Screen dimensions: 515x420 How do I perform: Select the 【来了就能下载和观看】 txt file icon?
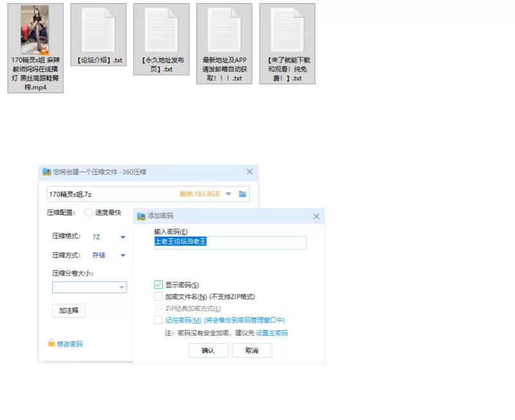click(x=287, y=30)
